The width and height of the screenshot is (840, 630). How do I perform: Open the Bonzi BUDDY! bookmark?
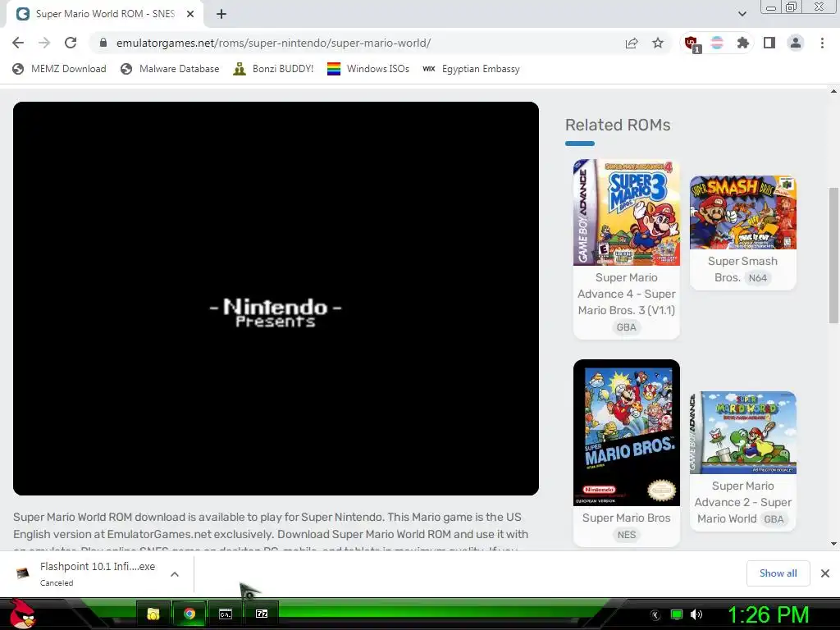[273, 69]
